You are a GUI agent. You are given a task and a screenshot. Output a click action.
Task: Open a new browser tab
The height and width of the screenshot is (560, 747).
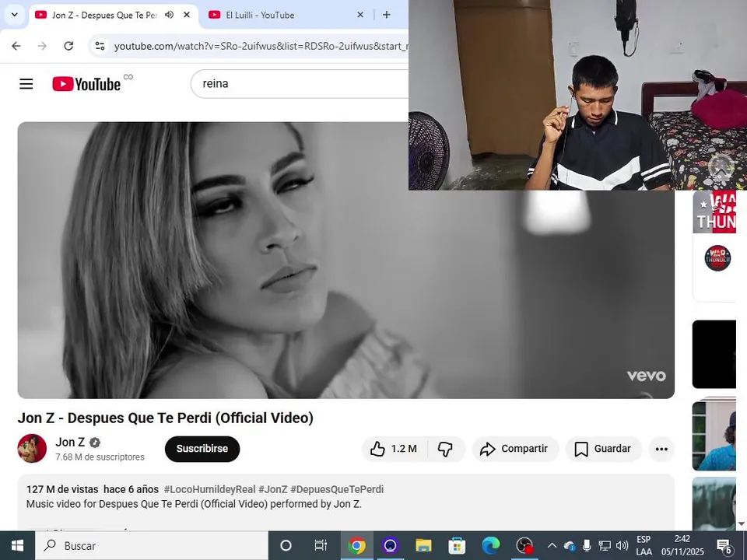click(x=387, y=15)
